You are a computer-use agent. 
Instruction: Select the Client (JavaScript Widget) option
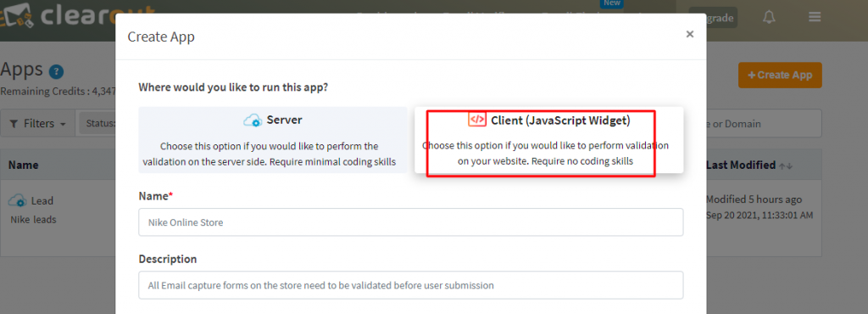pos(548,140)
